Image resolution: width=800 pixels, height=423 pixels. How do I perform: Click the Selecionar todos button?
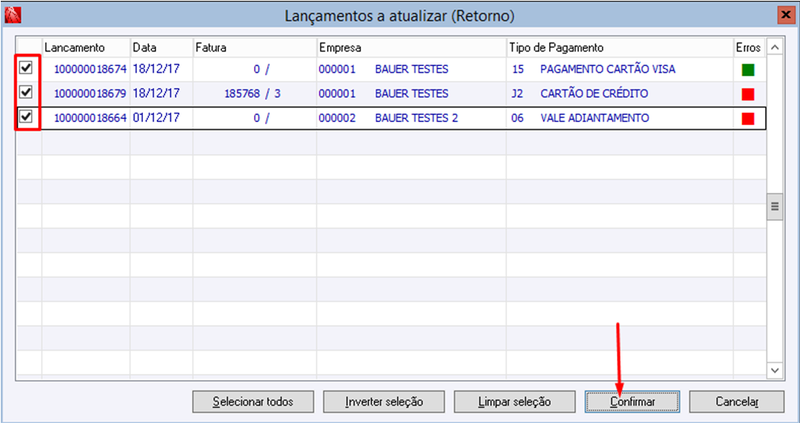(x=253, y=402)
